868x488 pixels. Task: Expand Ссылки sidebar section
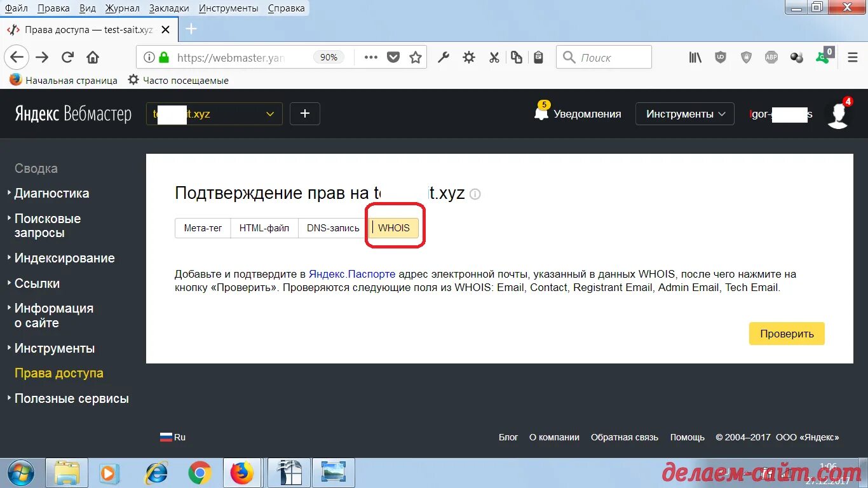[x=37, y=283]
